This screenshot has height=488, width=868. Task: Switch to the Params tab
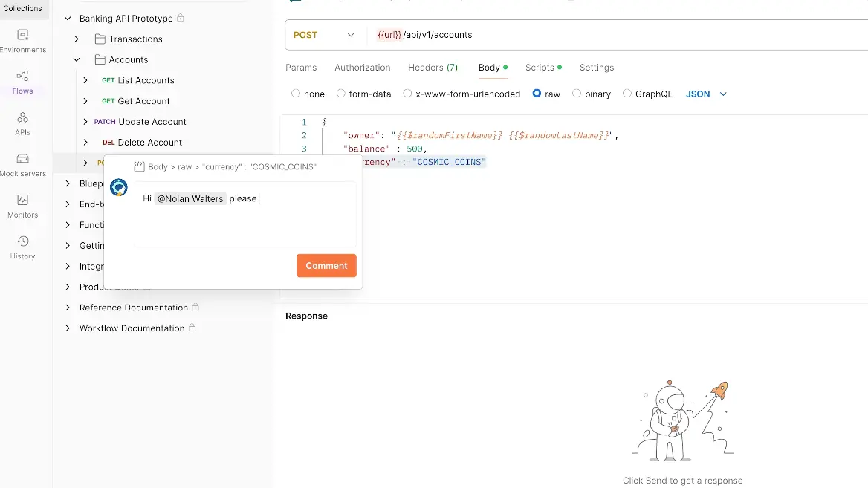(301, 68)
